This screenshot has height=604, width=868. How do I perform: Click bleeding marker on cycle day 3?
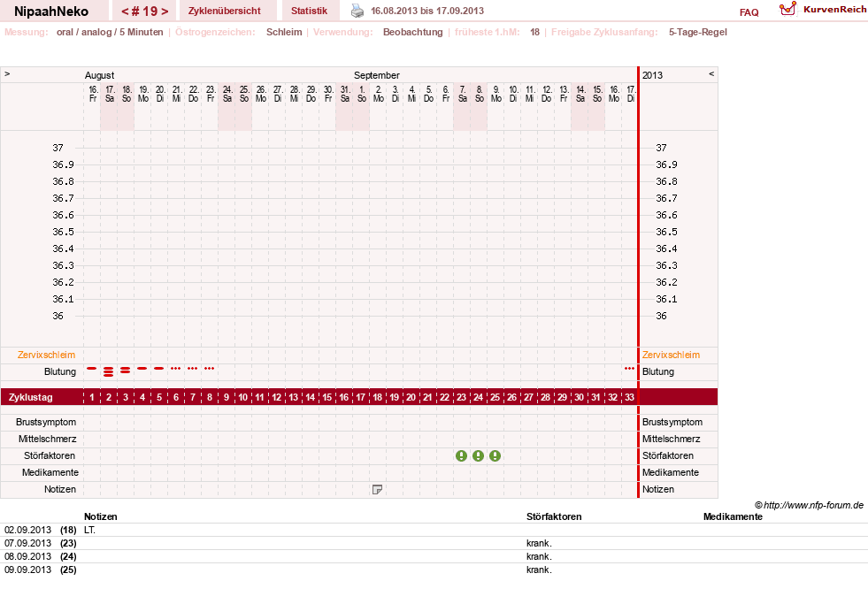[x=126, y=370]
